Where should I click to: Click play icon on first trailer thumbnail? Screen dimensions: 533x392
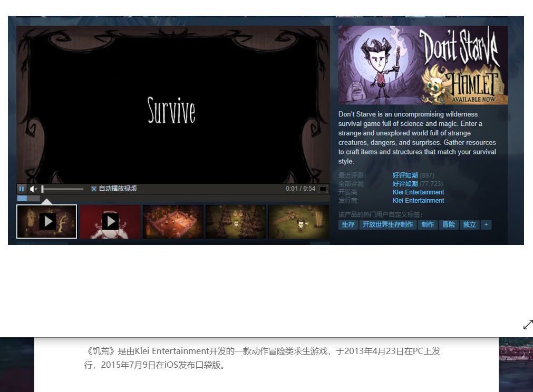tap(47, 221)
